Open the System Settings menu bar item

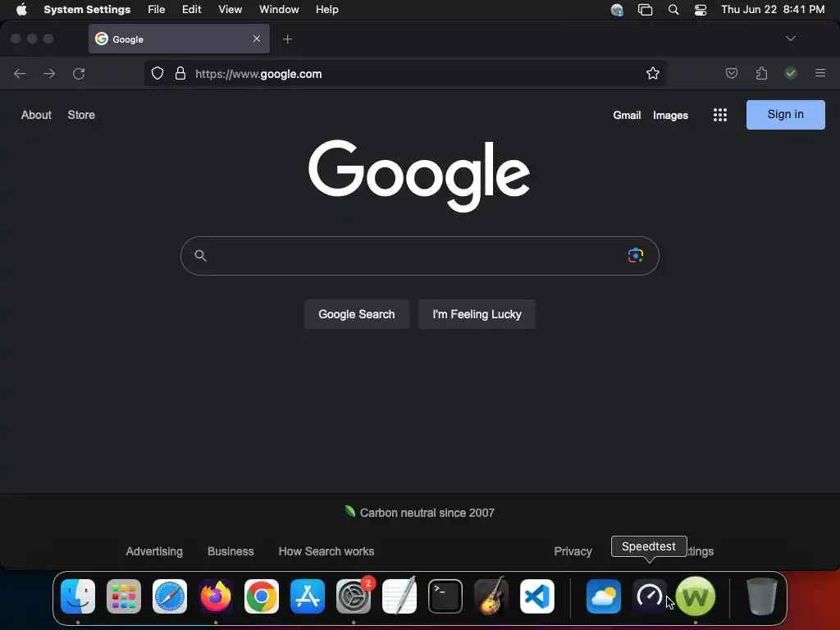pos(87,10)
